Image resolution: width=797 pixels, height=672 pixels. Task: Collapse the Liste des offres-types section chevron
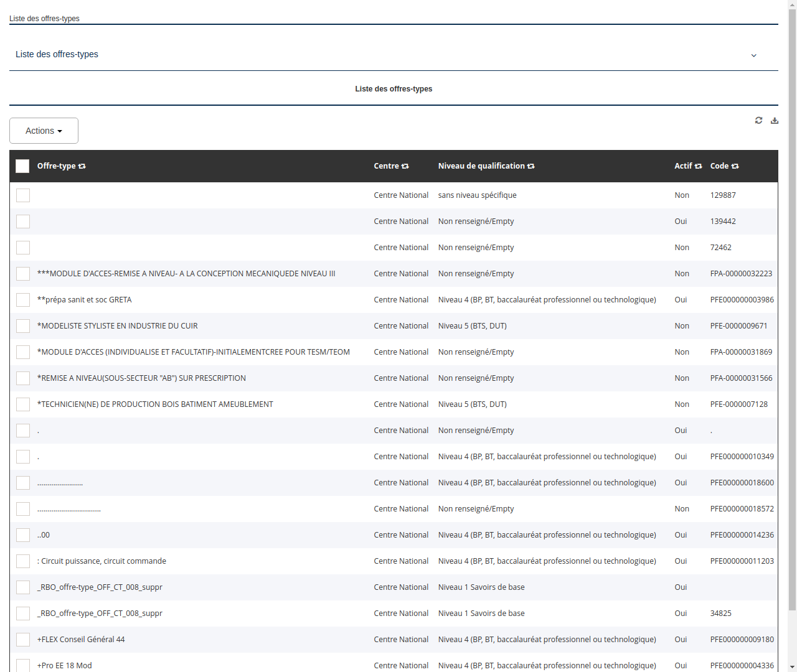click(753, 55)
